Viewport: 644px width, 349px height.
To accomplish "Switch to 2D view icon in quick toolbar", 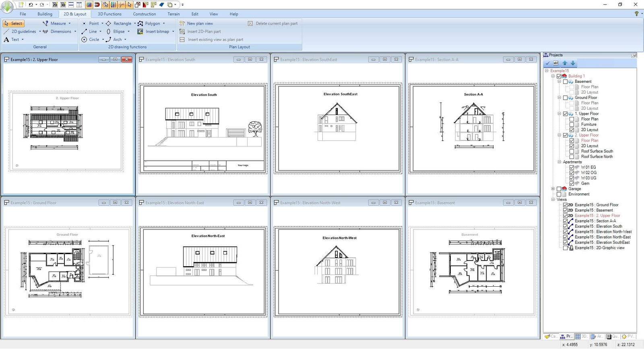I will coord(55,5).
